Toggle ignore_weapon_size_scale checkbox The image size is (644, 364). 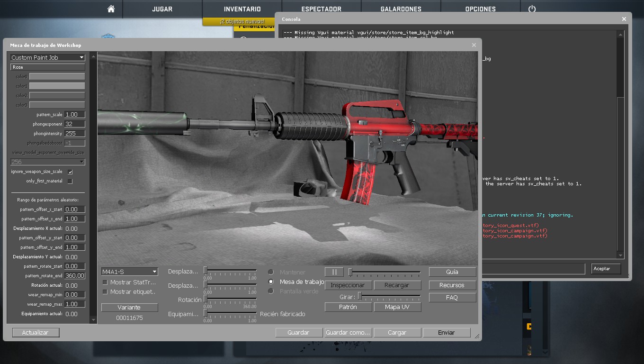click(x=70, y=172)
